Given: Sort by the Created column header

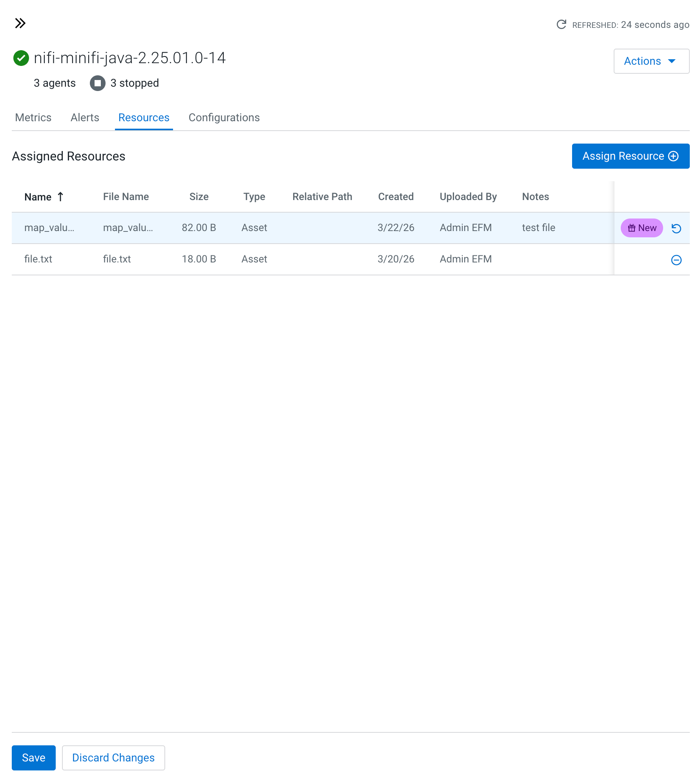Looking at the screenshot, I should (396, 197).
